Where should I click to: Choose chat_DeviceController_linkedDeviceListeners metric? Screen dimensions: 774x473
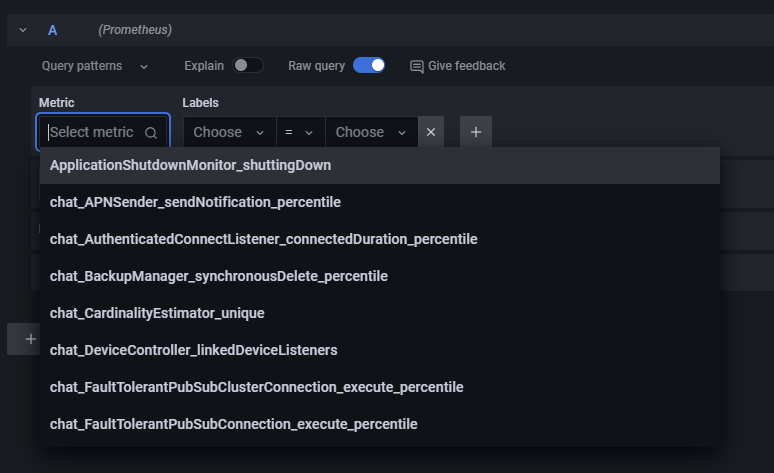click(x=193, y=350)
